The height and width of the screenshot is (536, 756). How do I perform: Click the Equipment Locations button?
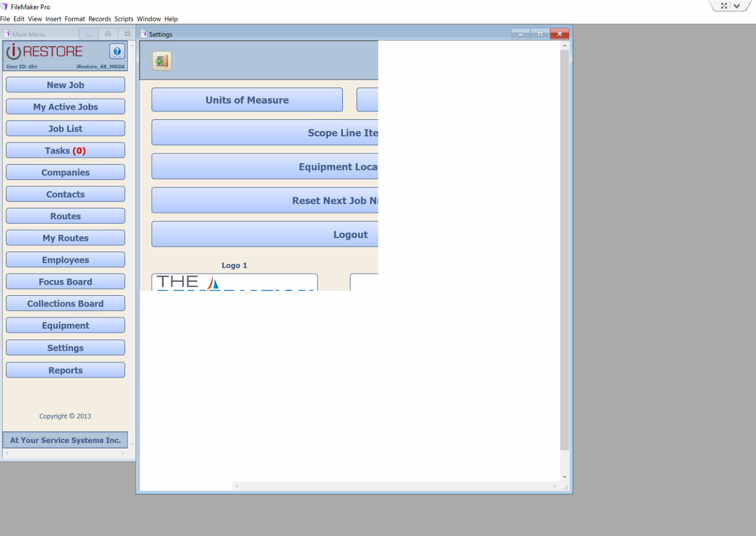[264, 166]
